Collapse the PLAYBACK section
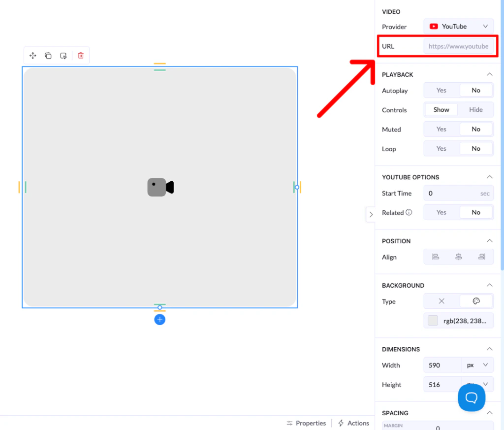This screenshot has height=430, width=504. (x=490, y=74)
